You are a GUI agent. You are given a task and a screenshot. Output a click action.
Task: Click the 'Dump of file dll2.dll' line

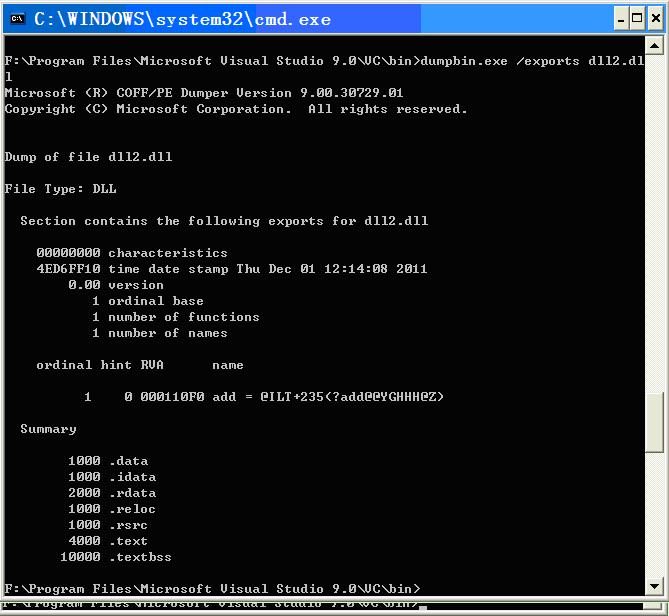[x=88, y=157]
